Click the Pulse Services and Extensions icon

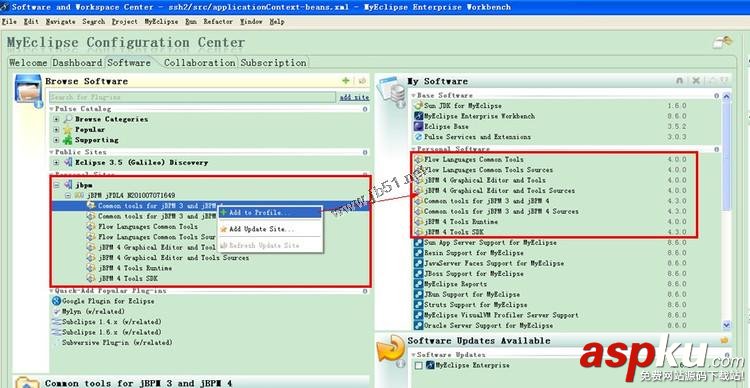point(419,137)
